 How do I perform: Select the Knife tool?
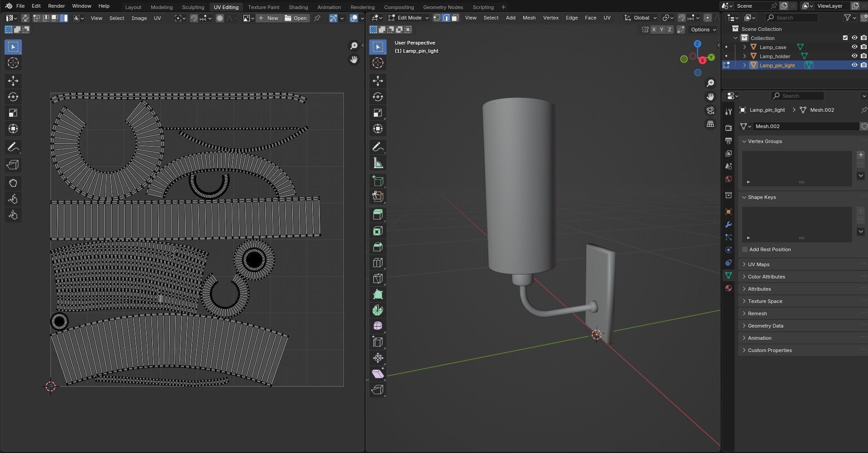click(377, 279)
